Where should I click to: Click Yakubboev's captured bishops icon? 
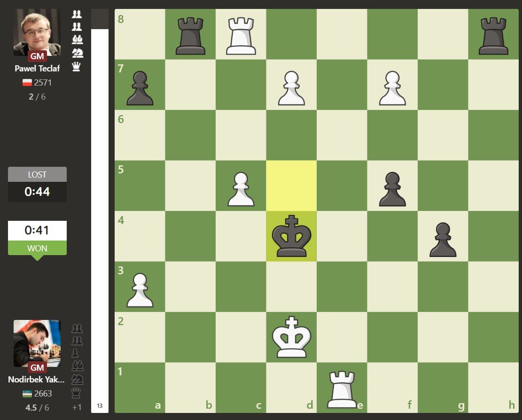point(78,366)
